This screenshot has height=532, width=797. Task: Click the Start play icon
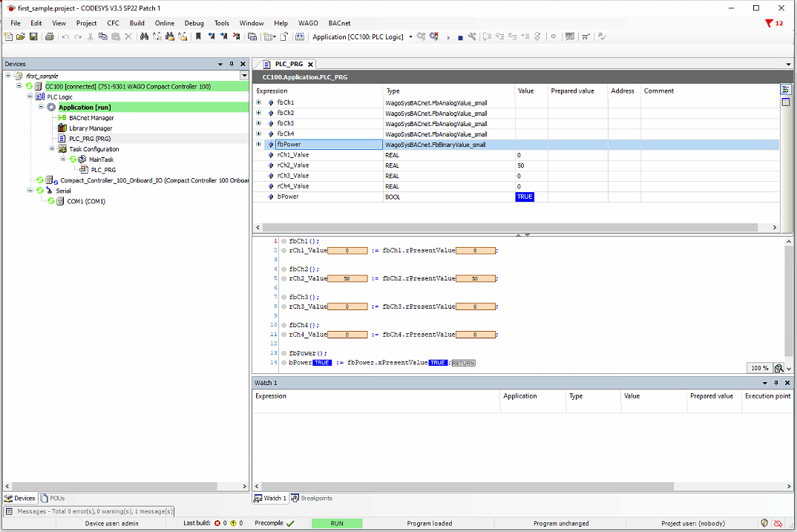click(448, 37)
